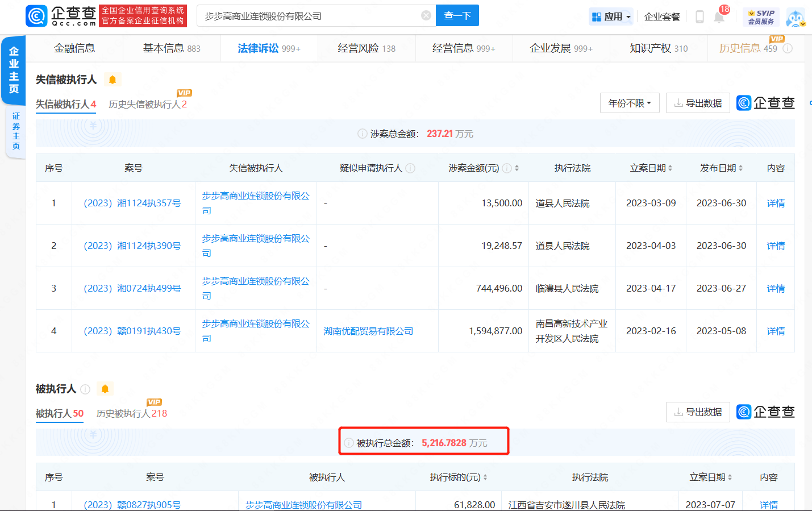Sort by 发布日期 column arrows
This screenshot has height=511, width=812.
coord(740,168)
